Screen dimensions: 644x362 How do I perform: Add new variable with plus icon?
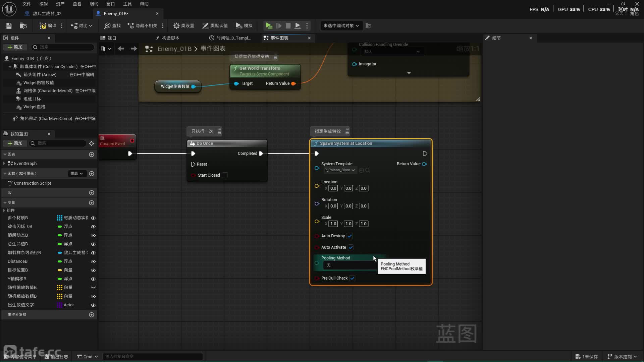click(92, 203)
